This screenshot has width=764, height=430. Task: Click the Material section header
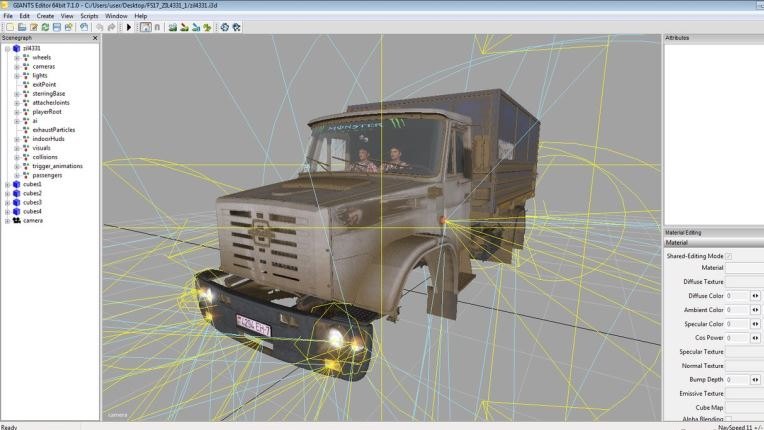[714, 243]
